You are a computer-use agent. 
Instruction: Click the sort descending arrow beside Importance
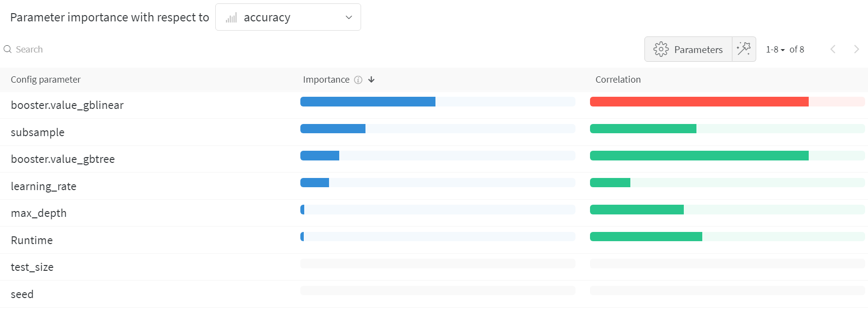[371, 80]
